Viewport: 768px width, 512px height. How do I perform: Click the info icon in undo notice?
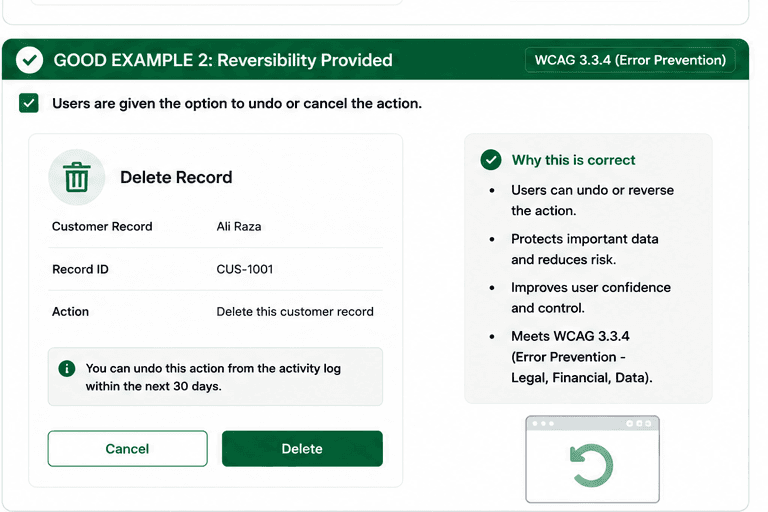[67, 368]
